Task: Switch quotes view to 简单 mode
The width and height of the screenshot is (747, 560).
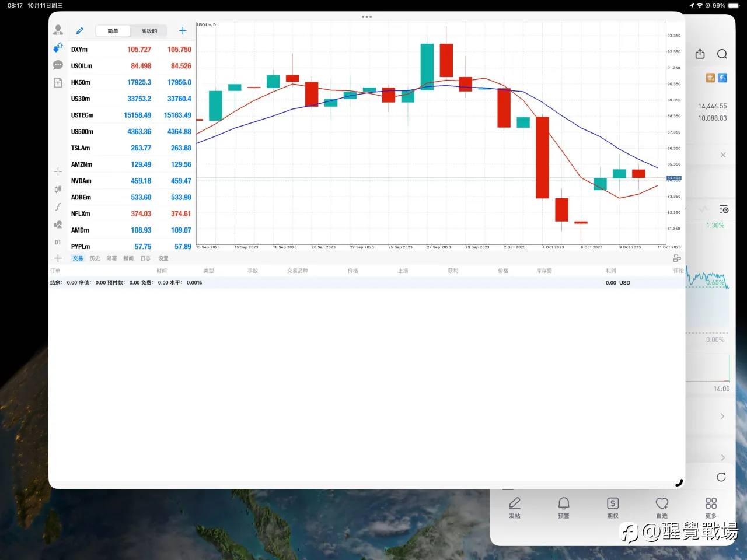Action: [113, 31]
